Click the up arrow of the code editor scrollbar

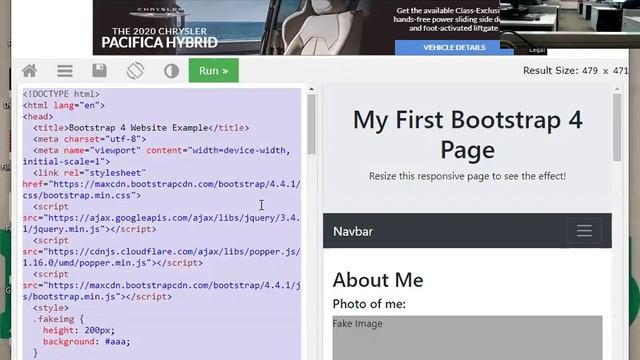(x=311, y=89)
